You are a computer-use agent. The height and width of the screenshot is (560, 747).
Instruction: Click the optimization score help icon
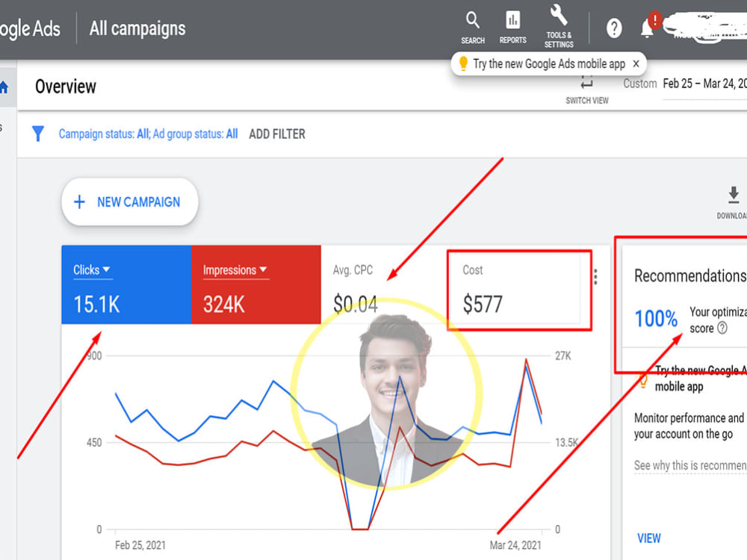point(722,328)
